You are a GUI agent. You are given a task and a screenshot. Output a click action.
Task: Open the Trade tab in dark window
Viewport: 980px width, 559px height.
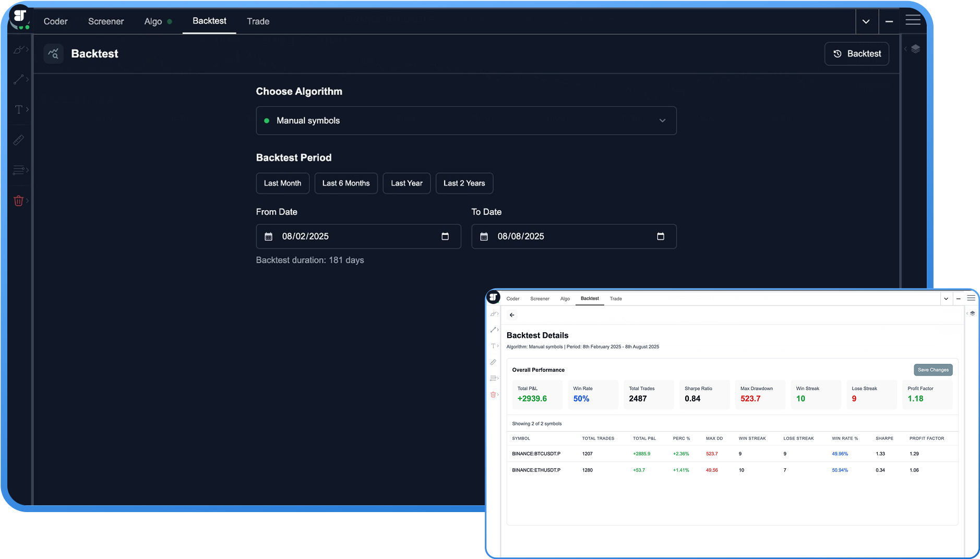[258, 21]
